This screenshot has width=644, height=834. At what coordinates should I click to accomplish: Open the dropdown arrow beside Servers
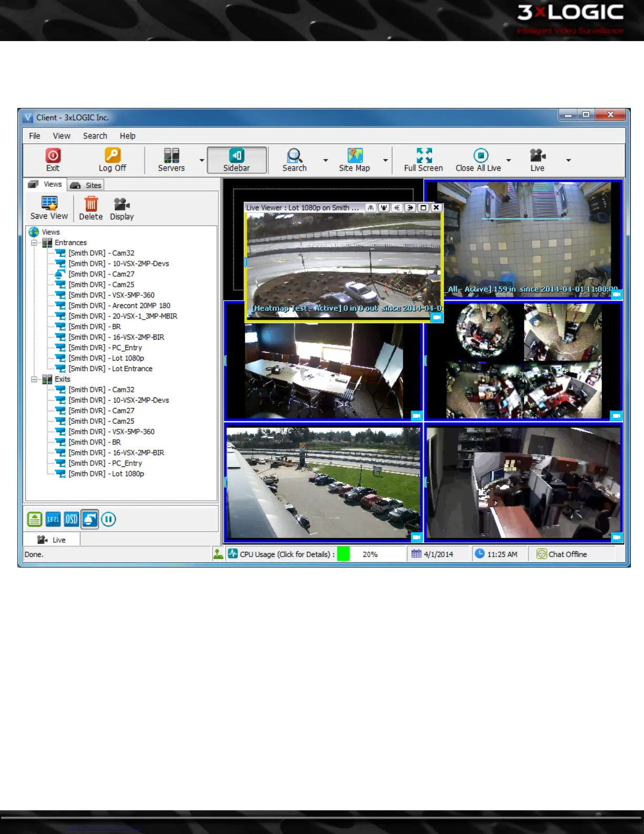pyautogui.click(x=202, y=160)
